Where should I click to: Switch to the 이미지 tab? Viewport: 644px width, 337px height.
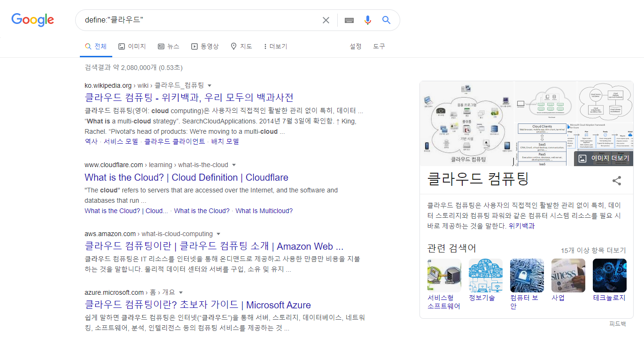pos(132,46)
